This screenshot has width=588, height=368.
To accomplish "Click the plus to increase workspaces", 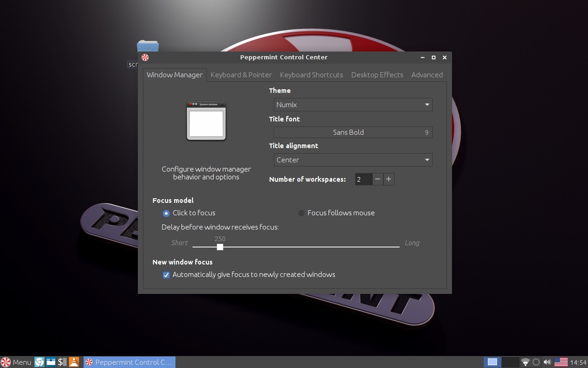I will tap(389, 179).
